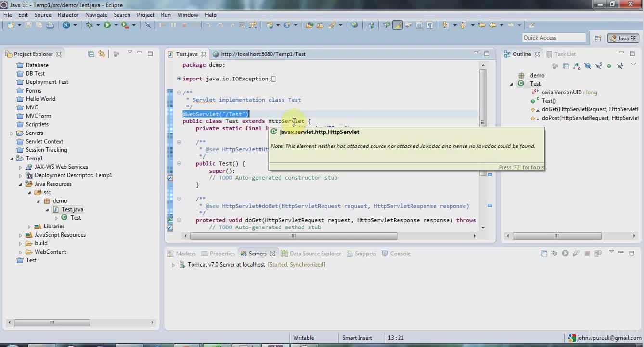Click the editor horizontal scrollbar
The height and width of the screenshot is (347, 644).
tap(294, 236)
